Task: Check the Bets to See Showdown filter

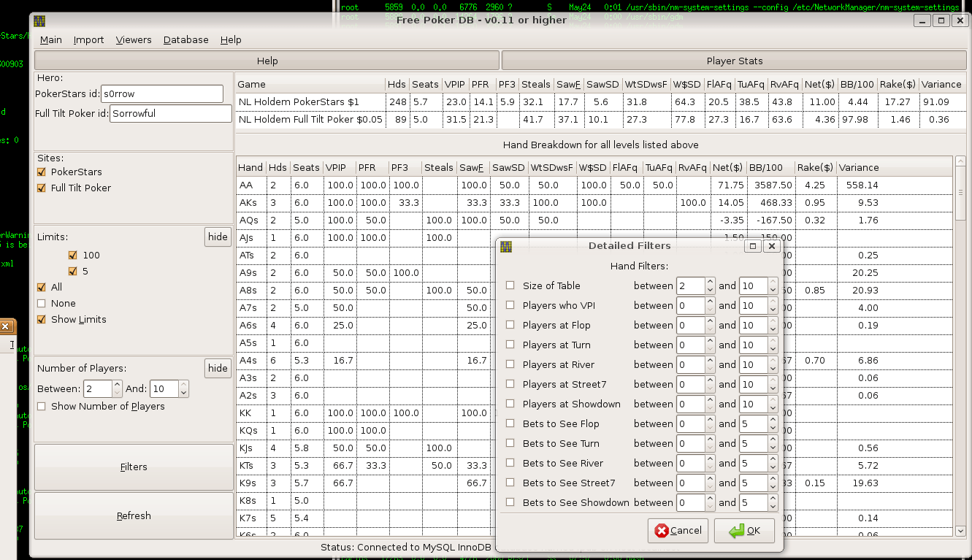Action: pyautogui.click(x=510, y=502)
